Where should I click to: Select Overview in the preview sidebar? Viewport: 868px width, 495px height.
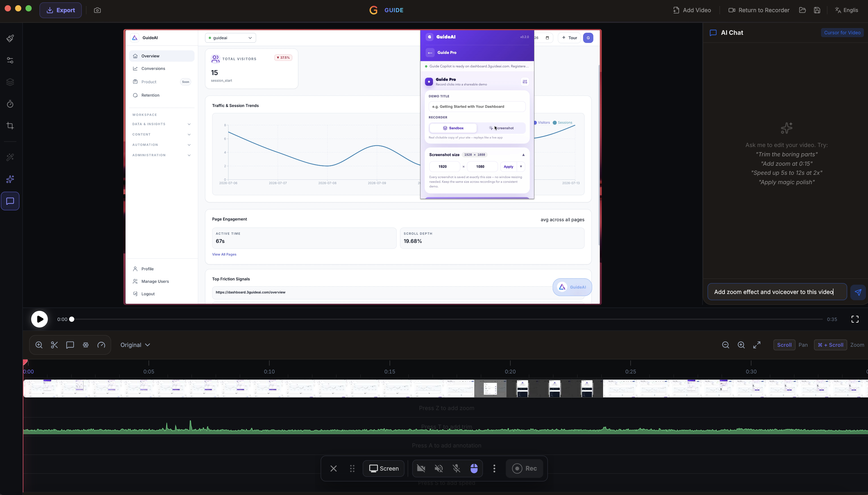pyautogui.click(x=162, y=56)
